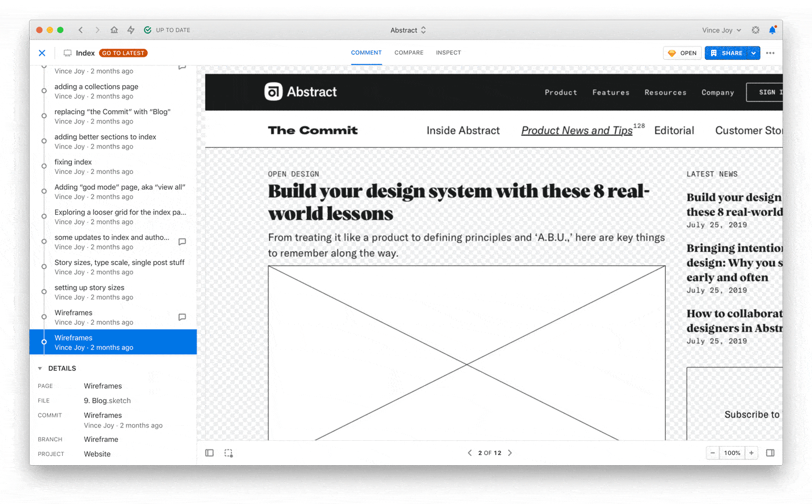Click "Bringing intention" latest news headline

pos(734,263)
